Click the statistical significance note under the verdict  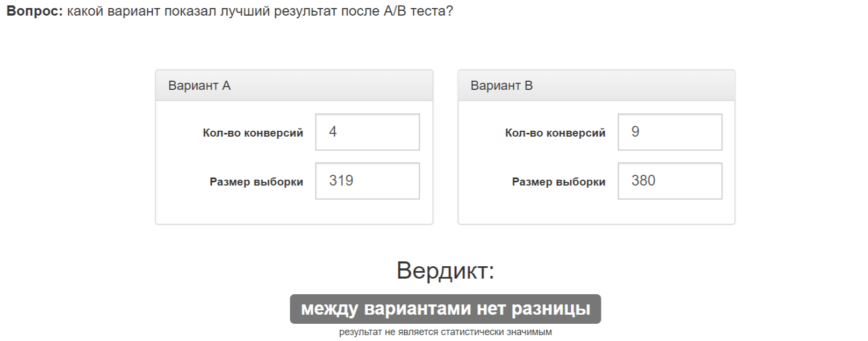(x=445, y=332)
